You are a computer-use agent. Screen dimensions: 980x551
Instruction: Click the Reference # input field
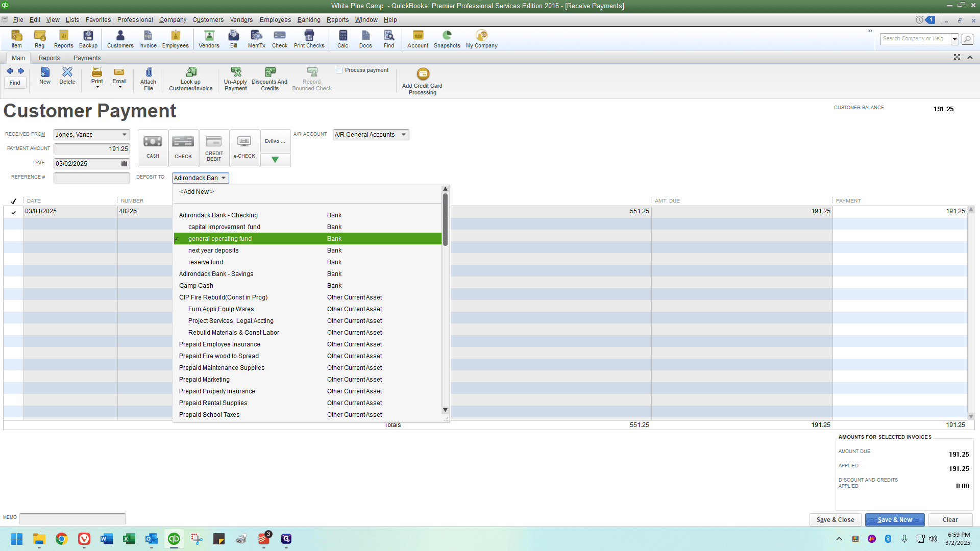(92, 178)
